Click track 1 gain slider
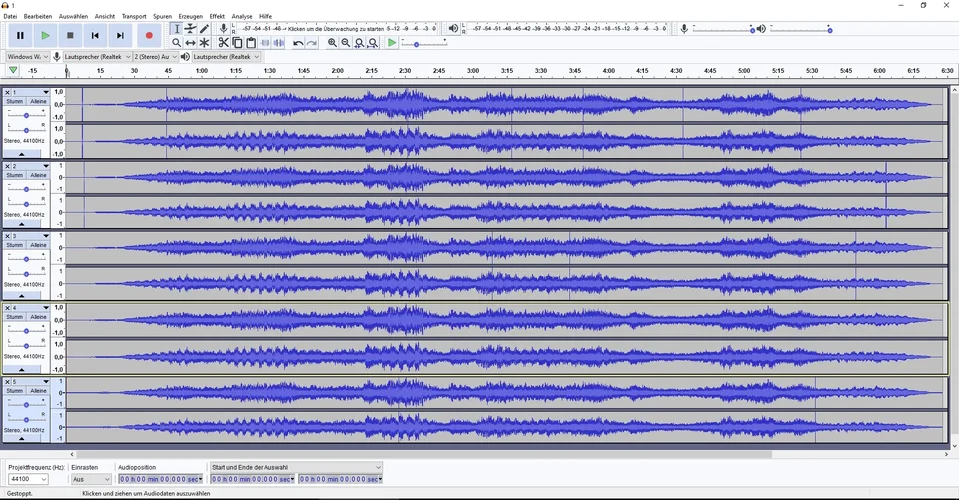 point(26,115)
